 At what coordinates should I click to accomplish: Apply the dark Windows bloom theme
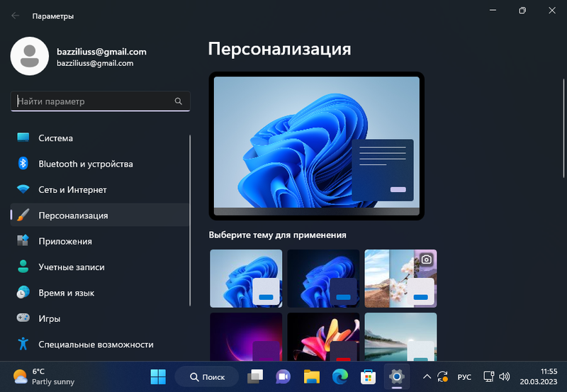(x=323, y=278)
